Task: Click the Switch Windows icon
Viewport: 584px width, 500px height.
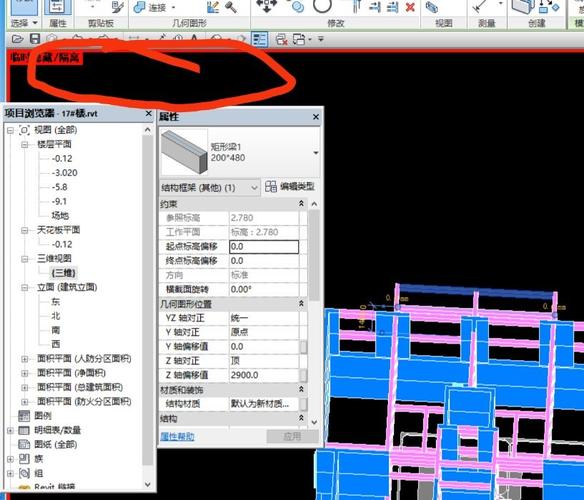Action: (x=299, y=39)
